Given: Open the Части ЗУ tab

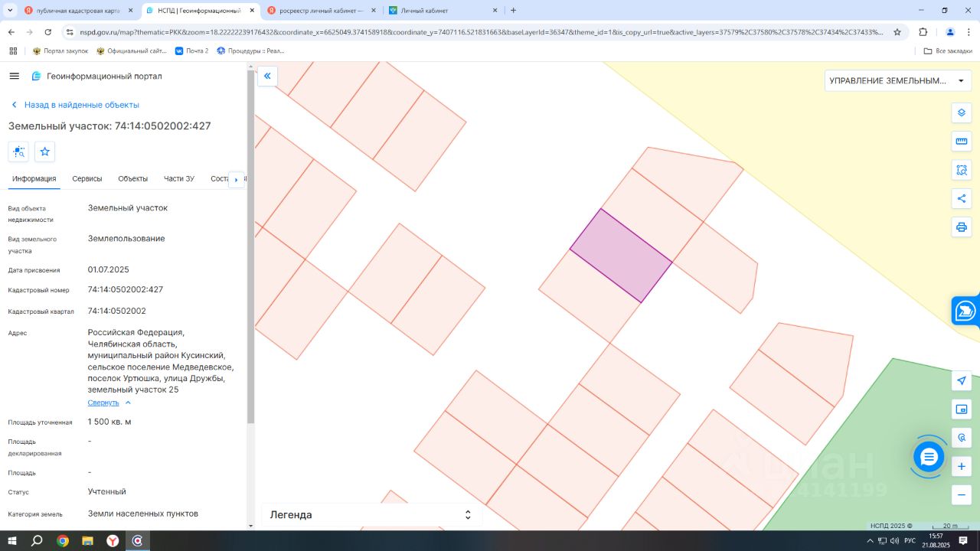Looking at the screenshot, I should pos(179,179).
